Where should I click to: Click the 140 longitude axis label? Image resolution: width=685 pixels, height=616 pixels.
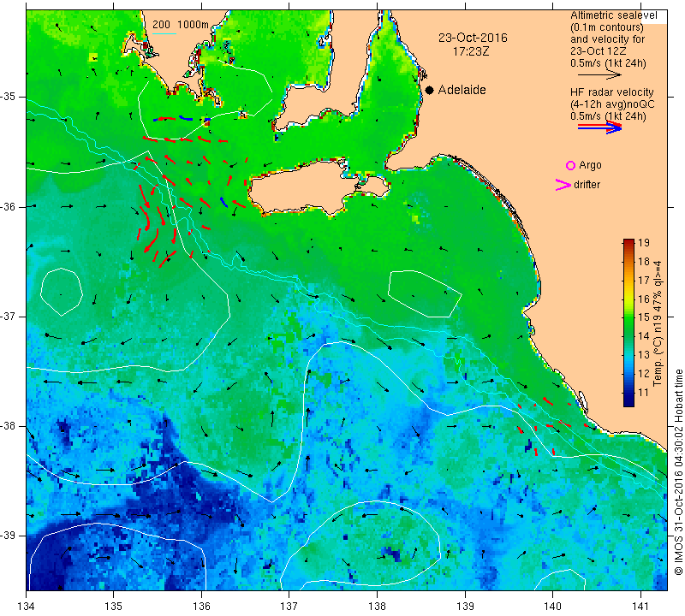pyautogui.click(x=552, y=606)
